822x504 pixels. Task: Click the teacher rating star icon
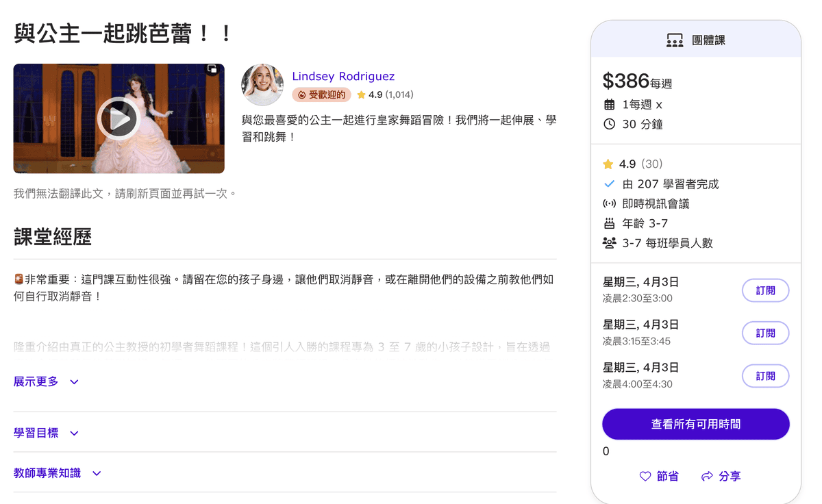coord(361,94)
